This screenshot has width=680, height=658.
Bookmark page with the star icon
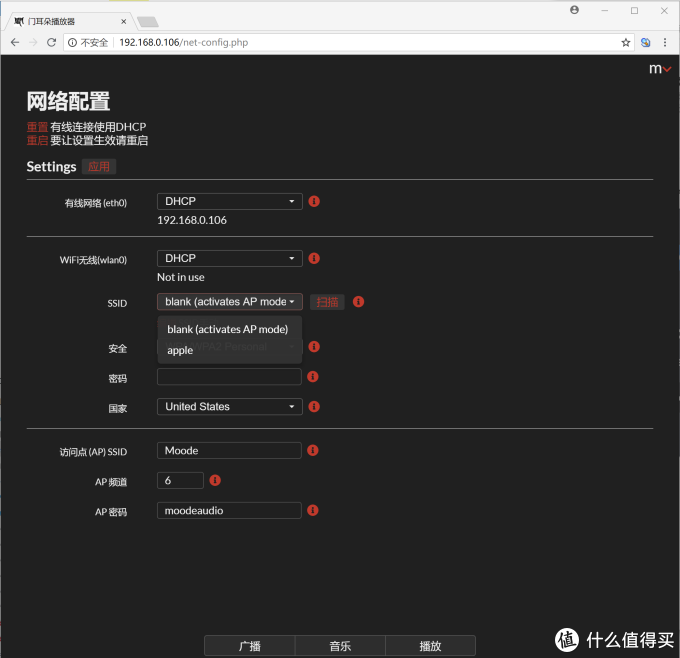[625, 42]
